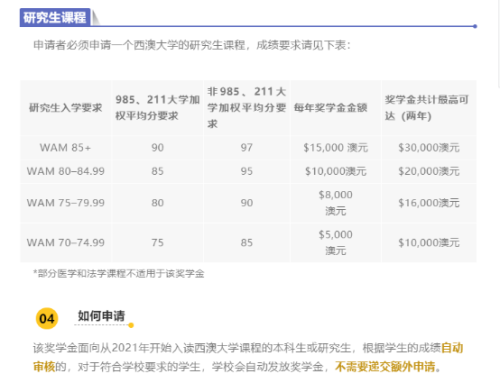Screen dimensions: 500x392
Task: Click the $8,000 澳元 annual amount cell
Action: pyautogui.click(x=336, y=203)
